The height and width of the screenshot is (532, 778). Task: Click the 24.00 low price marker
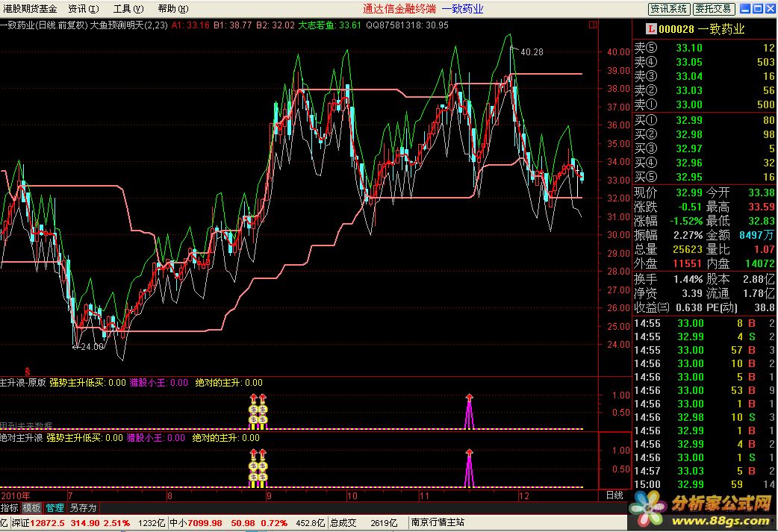pos(92,347)
